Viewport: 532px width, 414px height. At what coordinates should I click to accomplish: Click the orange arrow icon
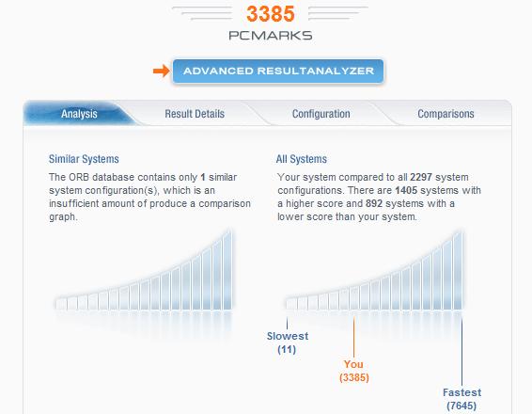tap(161, 71)
